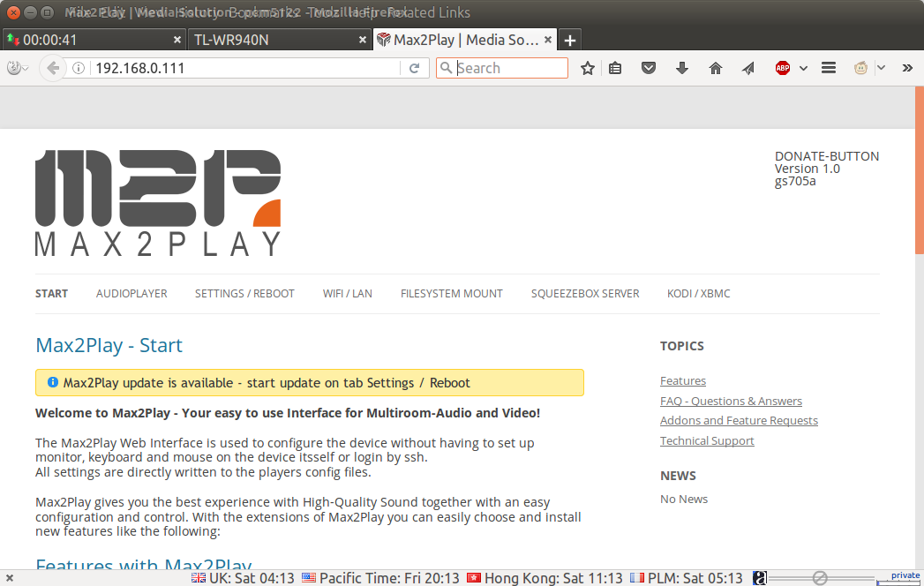
Task: Open Addons and Feature Requests link
Action: click(739, 420)
